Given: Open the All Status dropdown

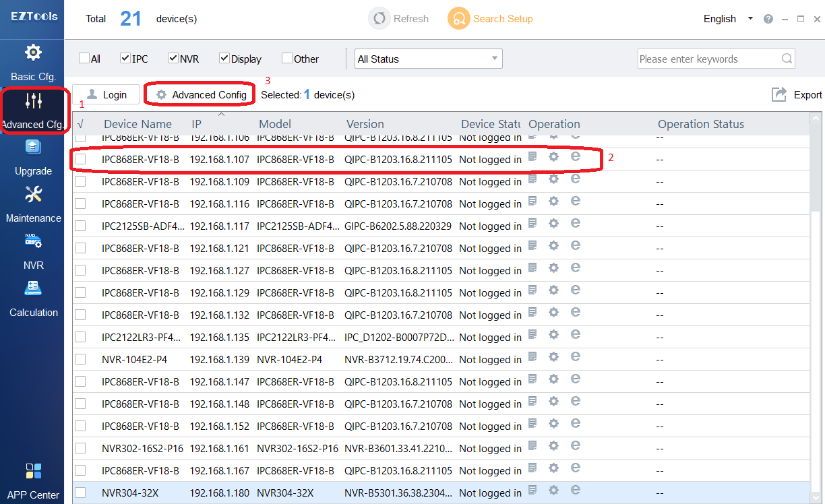Looking at the screenshot, I should point(427,59).
